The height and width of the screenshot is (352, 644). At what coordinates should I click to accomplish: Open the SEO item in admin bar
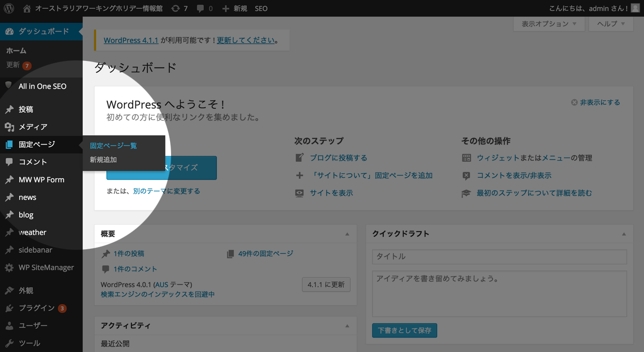tap(261, 9)
